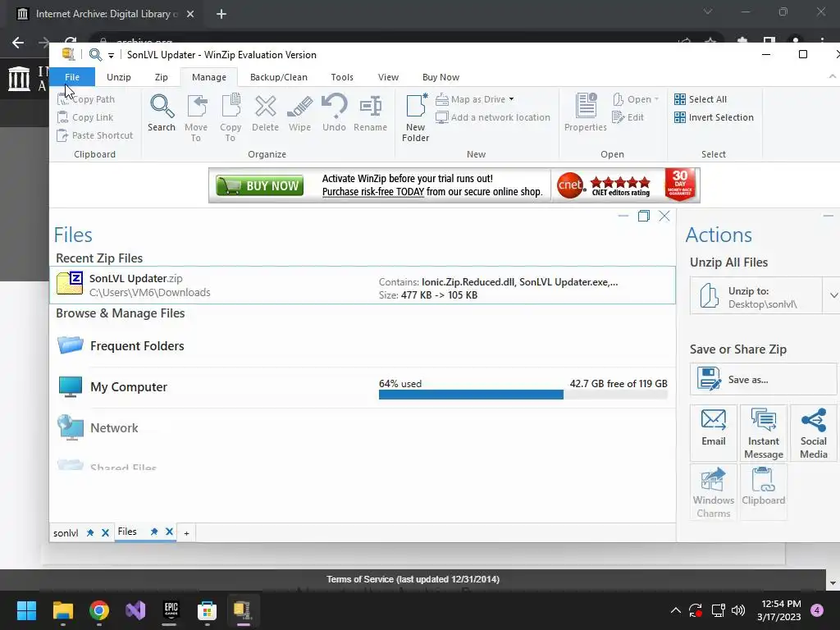Open quick access toolbar dropdown arrow
Screen dimensions: 840x630
tap(111, 55)
